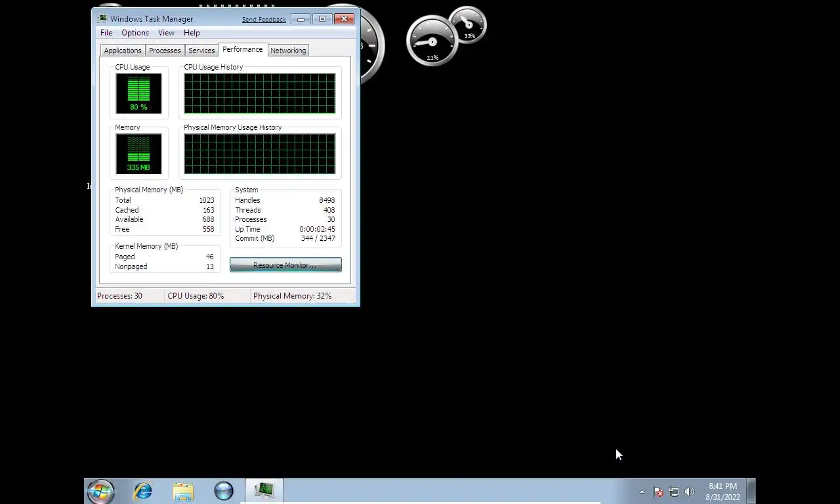
Task: Open Windows Explorer folder icon on taskbar
Action: [x=183, y=491]
